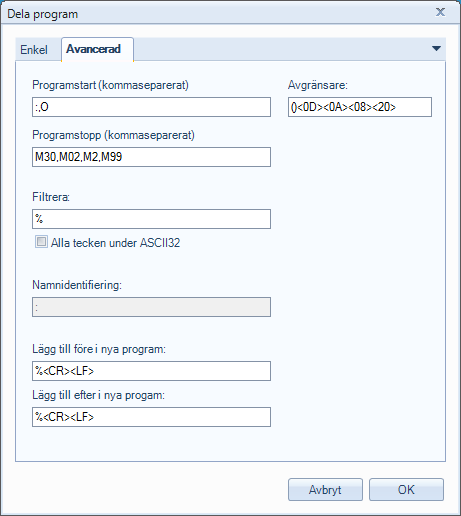Focus the Lägg till före field
The height and width of the screenshot is (516, 461).
151,371
